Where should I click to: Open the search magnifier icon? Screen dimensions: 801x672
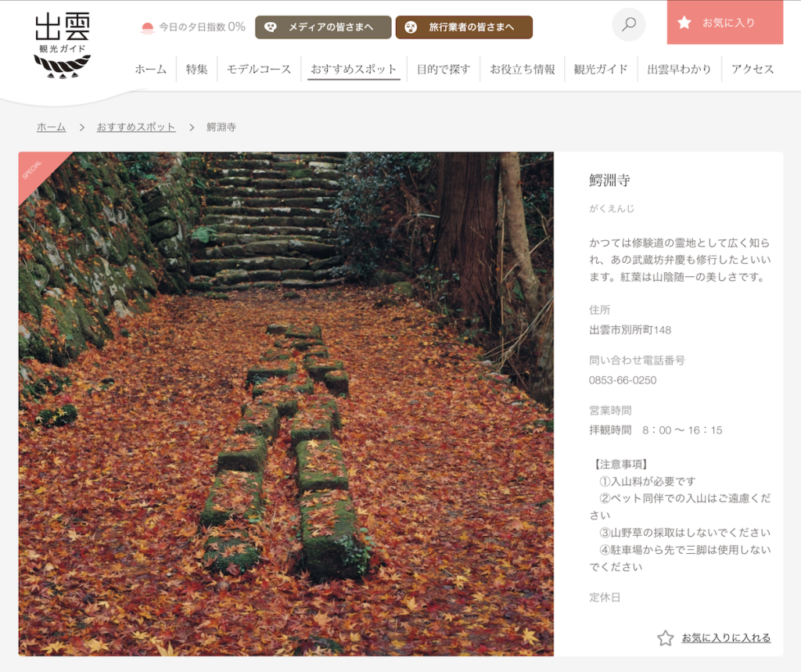pos(628,24)
